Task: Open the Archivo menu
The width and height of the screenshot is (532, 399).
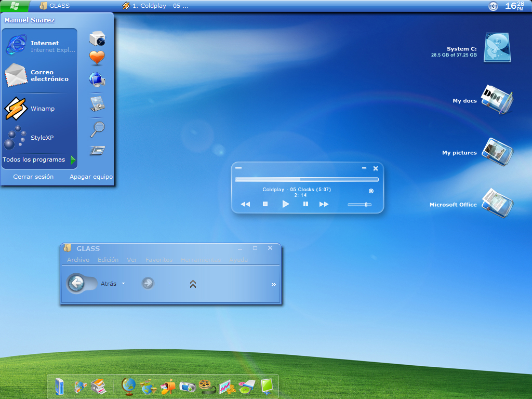Action: 78,260
